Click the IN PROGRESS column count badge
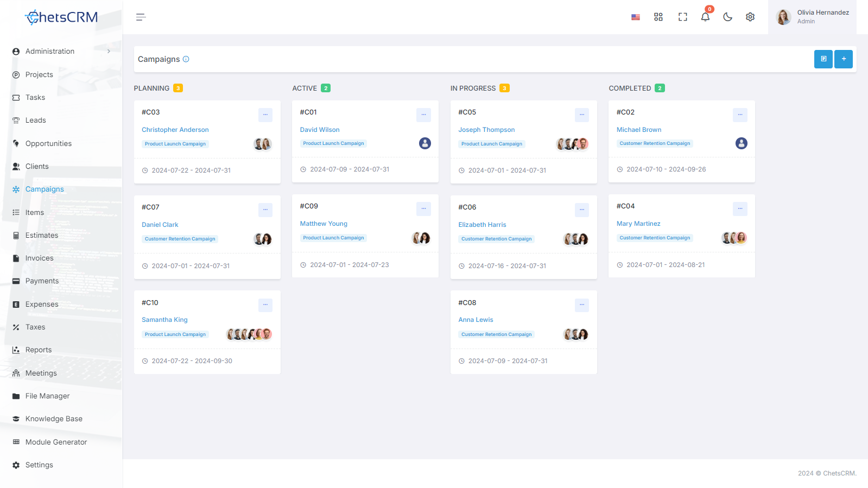 [504, 88]
